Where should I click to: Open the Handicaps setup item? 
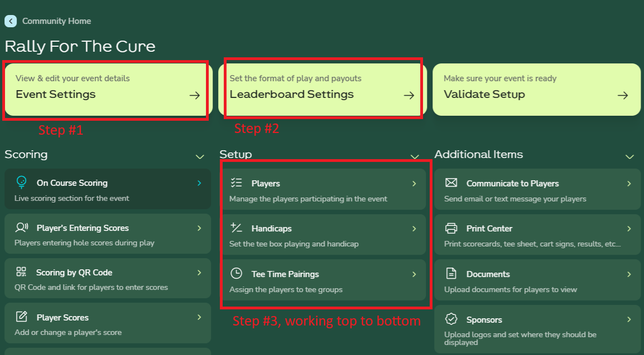pos(322,235)
